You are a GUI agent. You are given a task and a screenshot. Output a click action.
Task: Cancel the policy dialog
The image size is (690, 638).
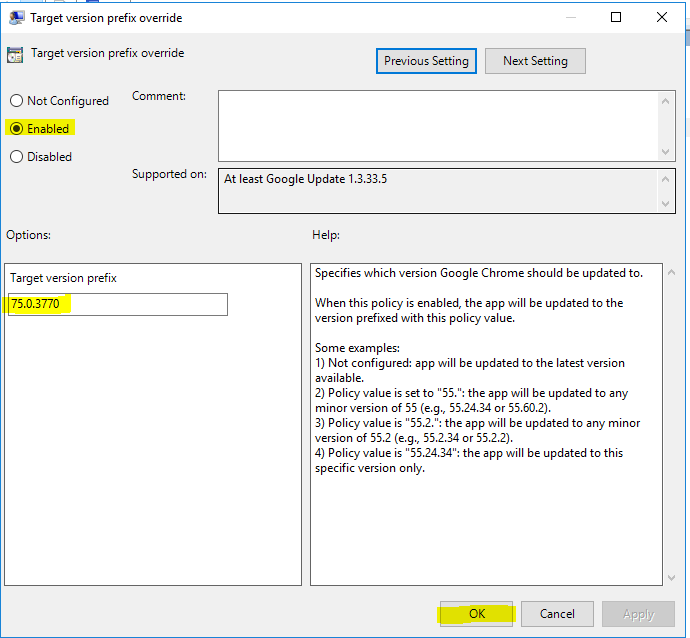coord(556,614)
